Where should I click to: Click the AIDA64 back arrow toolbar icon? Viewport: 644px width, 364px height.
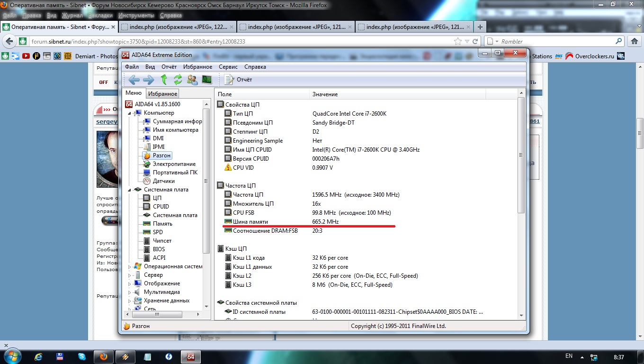coord(134,80)
